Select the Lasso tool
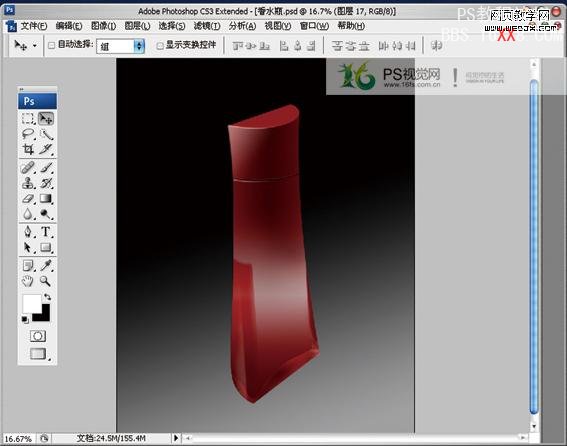567x446 pixels. click(28, 134)
